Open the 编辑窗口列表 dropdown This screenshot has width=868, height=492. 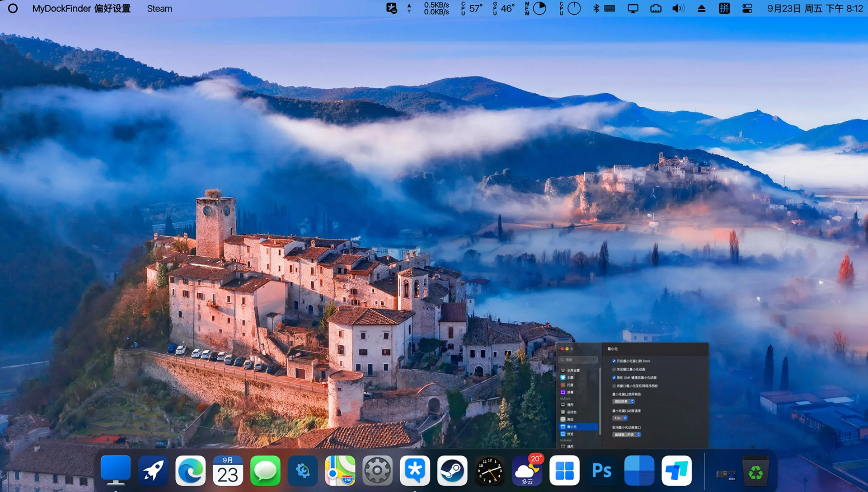627,435
